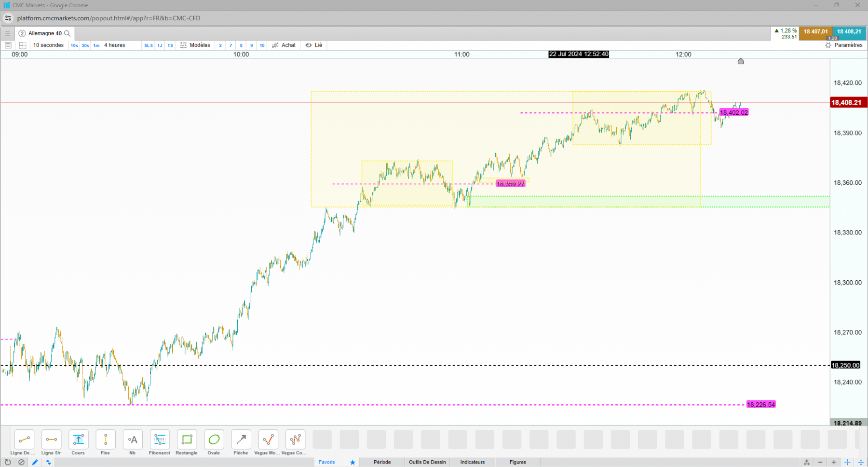Switch to the Outils De Dessin tab
This screenshot has width=868, height=467.
pos(427,462)
